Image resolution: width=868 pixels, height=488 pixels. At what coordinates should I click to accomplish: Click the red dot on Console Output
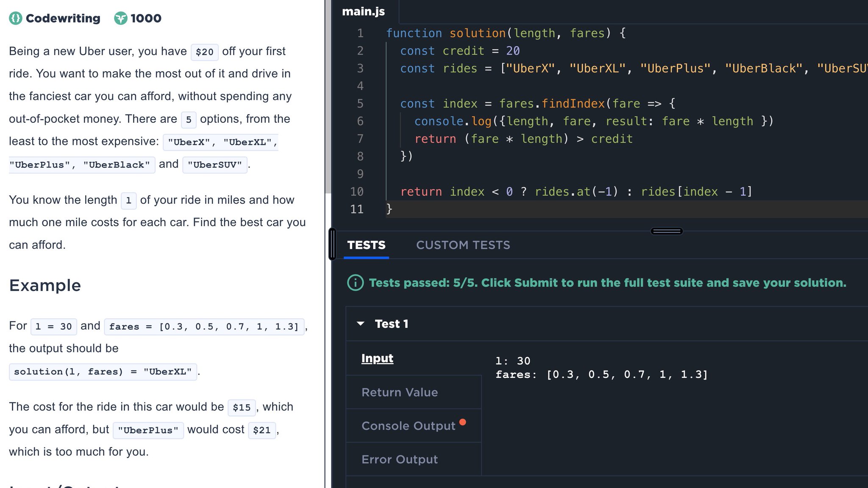click(x=462, y=422)
